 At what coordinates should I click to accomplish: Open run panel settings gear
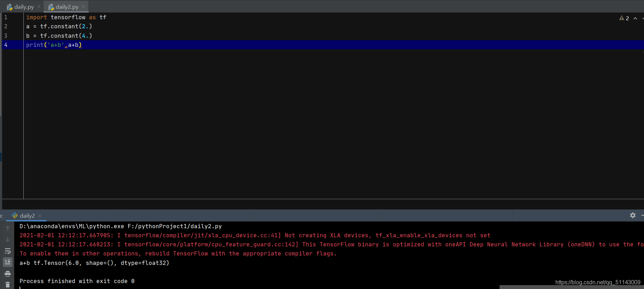(x=633, y=215)
